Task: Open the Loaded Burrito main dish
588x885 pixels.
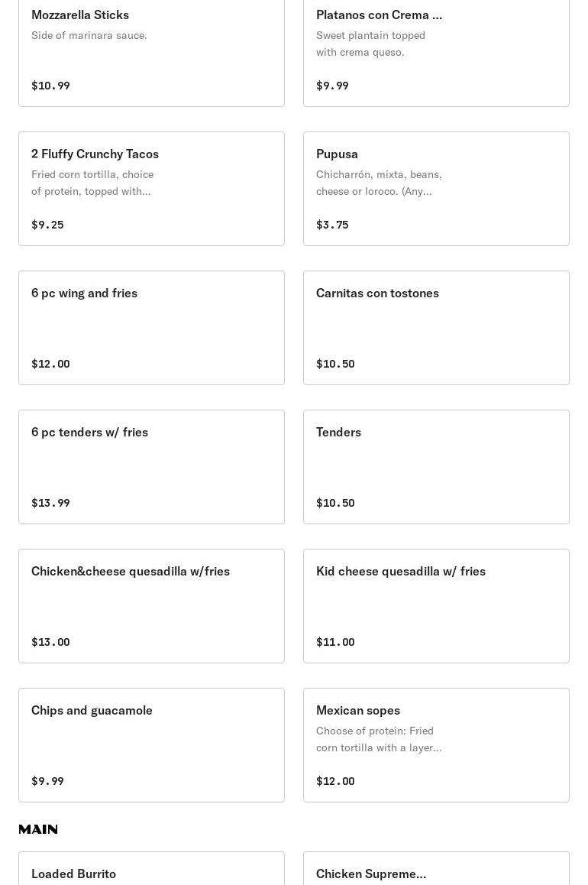Action: click(151, 873)
